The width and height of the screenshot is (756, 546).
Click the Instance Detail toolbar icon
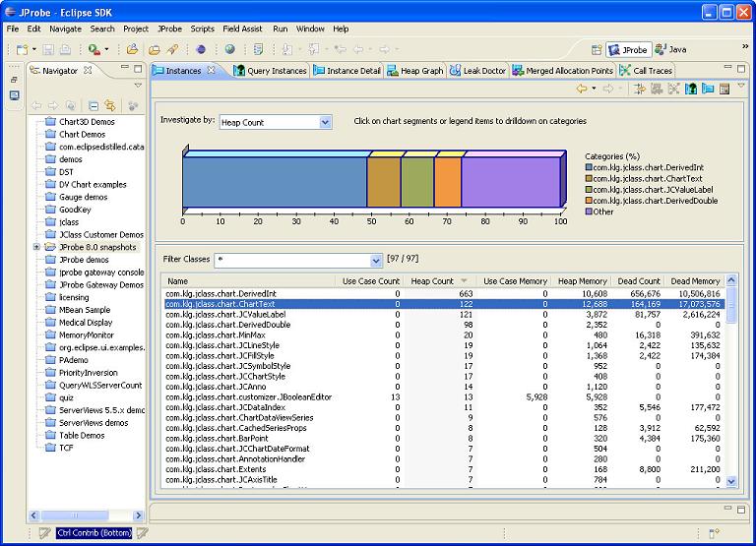(708, 89)
